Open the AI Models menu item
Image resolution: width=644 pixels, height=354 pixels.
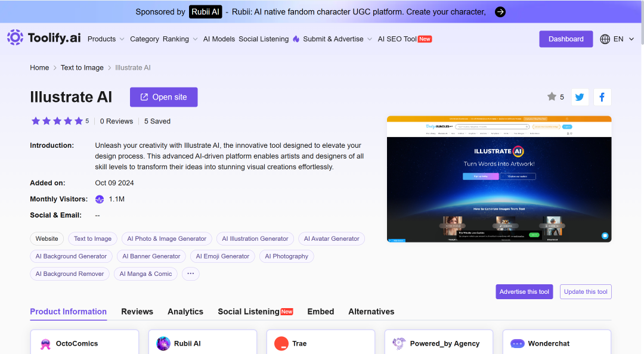click(x=219, y=39)
